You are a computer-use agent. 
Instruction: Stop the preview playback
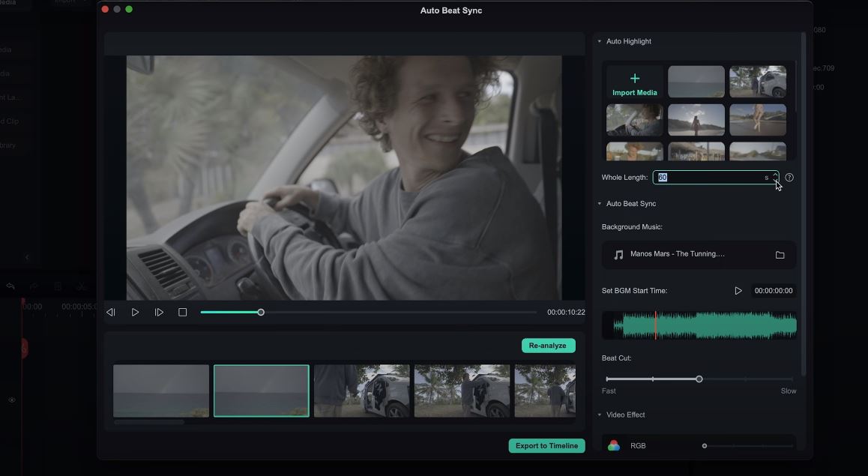click(183, 312)
